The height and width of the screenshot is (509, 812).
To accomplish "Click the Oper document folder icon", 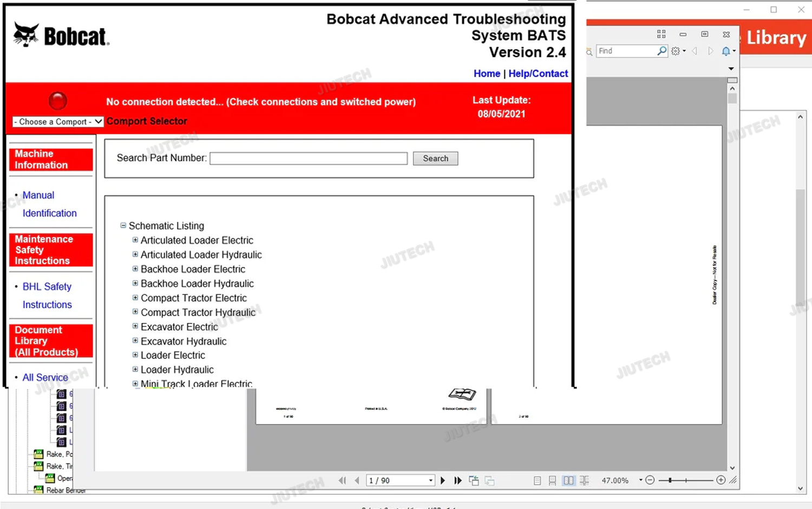I will click(50, 478).
